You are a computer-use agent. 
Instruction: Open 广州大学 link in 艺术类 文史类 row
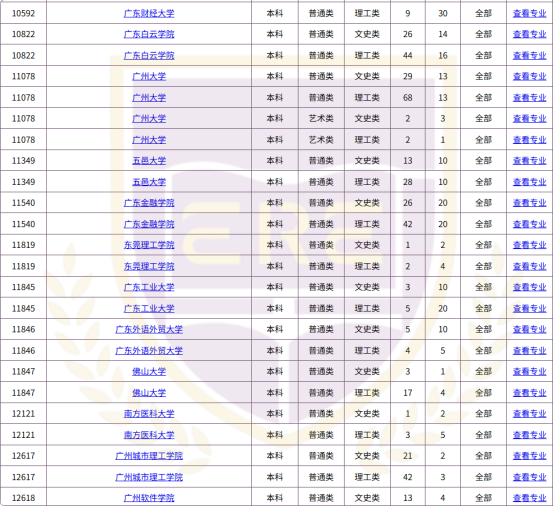(x=149, y=118)
